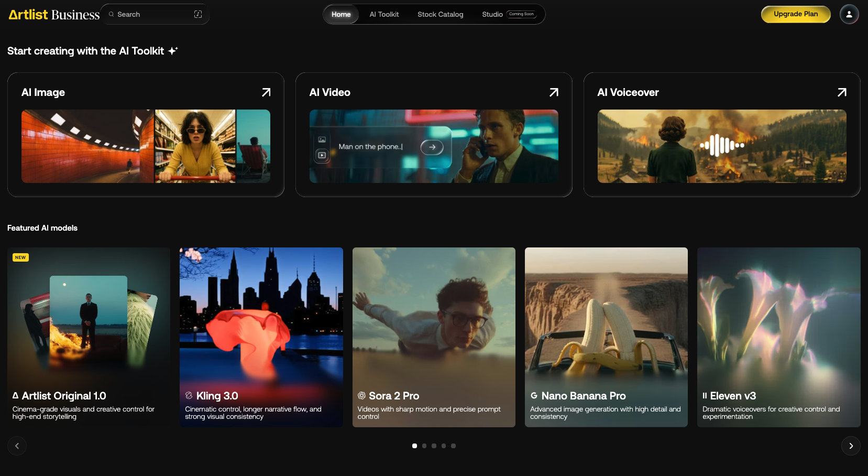Open AI Voiceover via its arrow icon

coord(842,92)
